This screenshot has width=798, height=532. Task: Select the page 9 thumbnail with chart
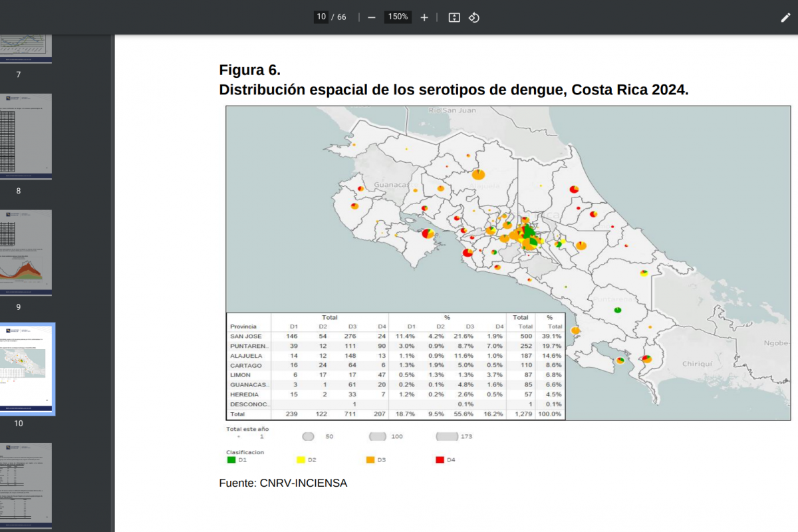(x=25, y=253)
